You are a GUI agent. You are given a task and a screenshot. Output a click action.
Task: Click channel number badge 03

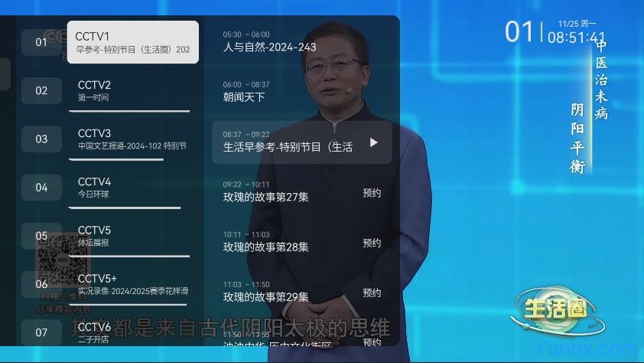pyautogui.click(x=41, y=139)
